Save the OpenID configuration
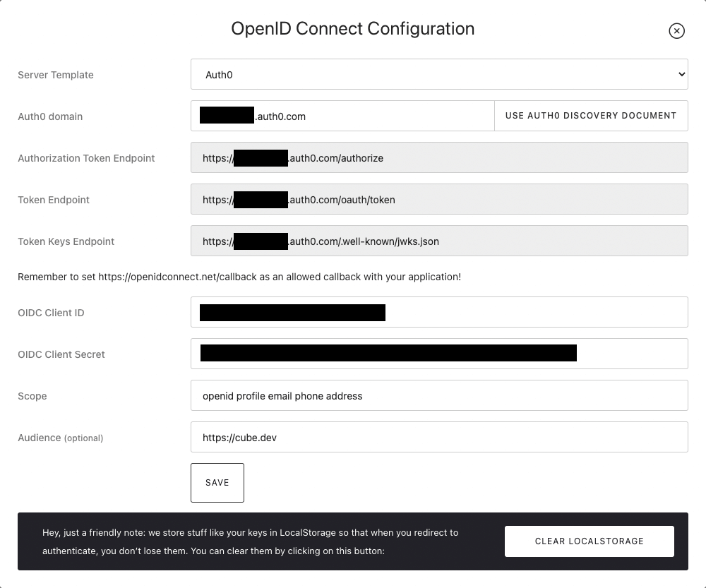The width and height of the screenshot is (706, 588). tap(217, 483)
